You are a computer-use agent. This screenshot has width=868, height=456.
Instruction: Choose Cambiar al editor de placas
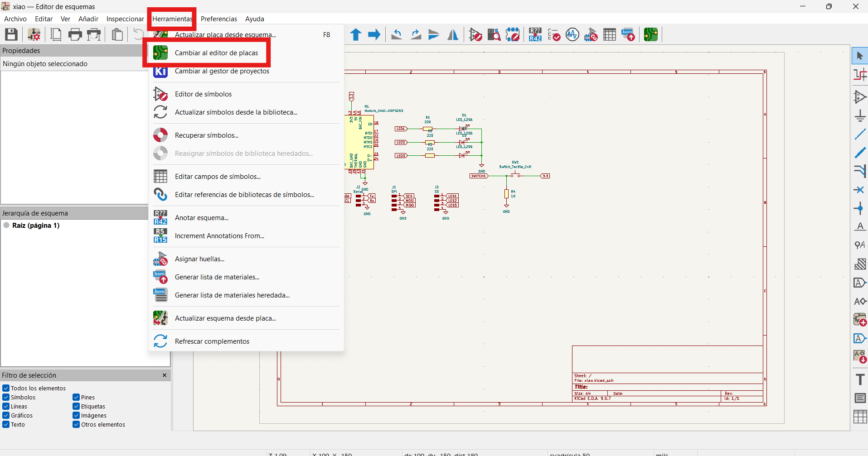pyautogui.click(x=247, y=53)
